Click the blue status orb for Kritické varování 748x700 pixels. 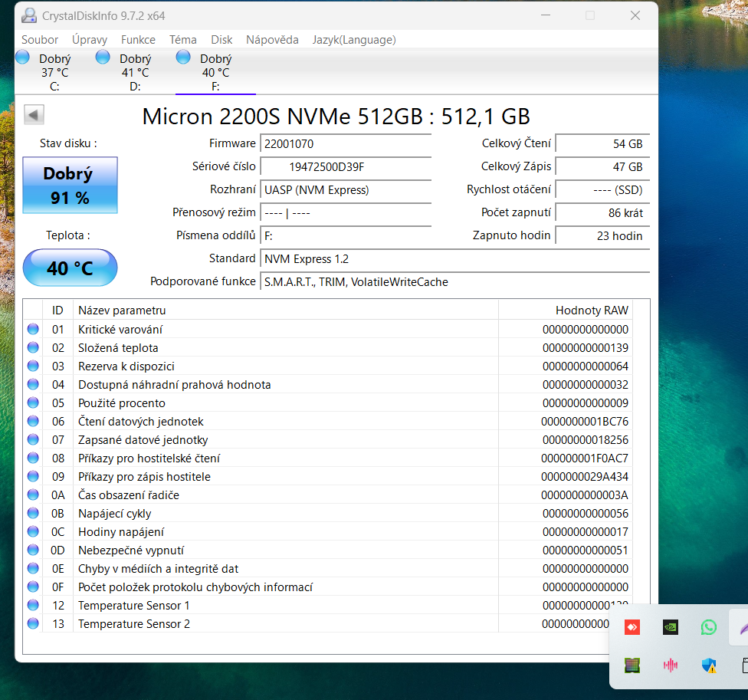click(33, 330)
